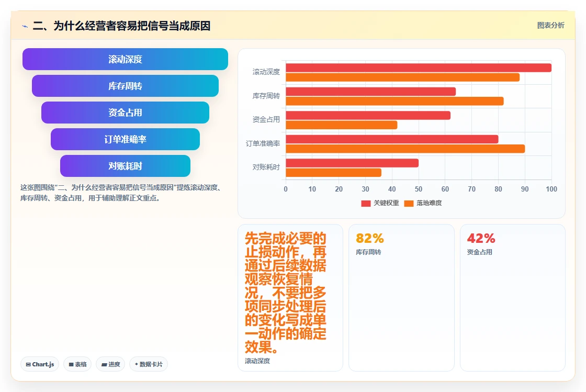Click the red 订单准确率 bar
Screen dimensions: 586x392
pos(392,139)
